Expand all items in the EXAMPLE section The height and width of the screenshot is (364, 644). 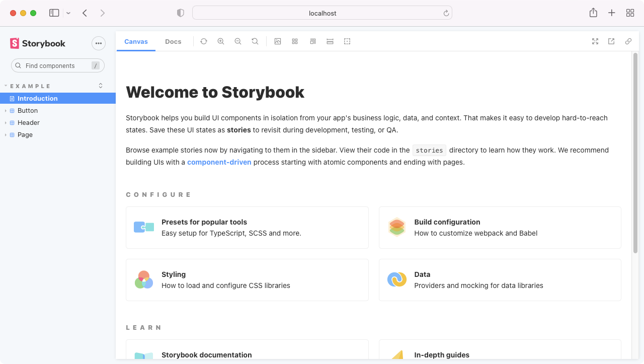tap(101, 86)
